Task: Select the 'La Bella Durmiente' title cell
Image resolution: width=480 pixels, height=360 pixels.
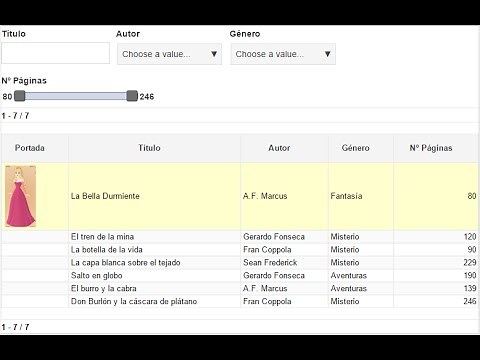Action: [154, 196]
